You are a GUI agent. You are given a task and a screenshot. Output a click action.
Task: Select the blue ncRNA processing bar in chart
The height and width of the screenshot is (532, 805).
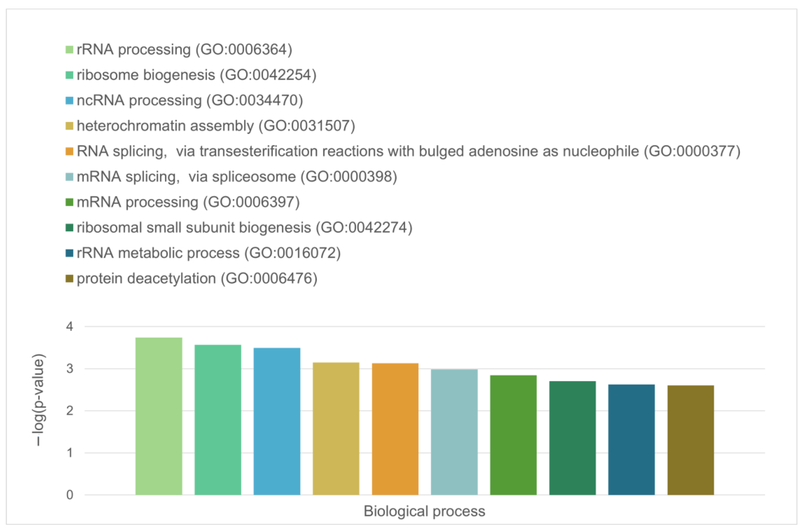pos(277,421)
